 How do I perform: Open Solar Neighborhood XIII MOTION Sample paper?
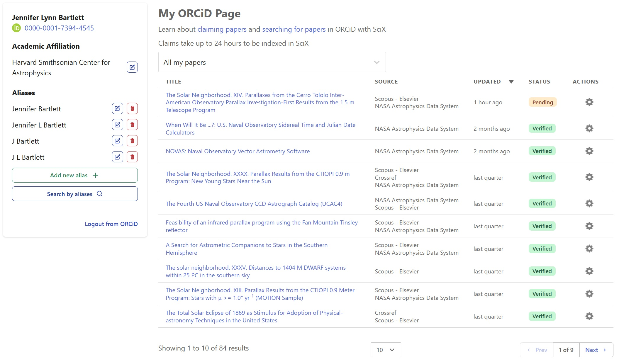260,294
